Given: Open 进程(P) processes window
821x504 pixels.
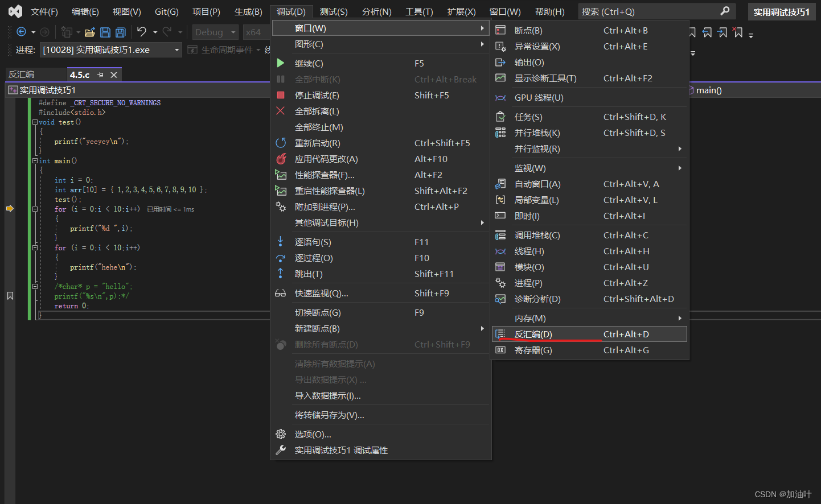Looking at the screenshot, I should coord(589,283).
